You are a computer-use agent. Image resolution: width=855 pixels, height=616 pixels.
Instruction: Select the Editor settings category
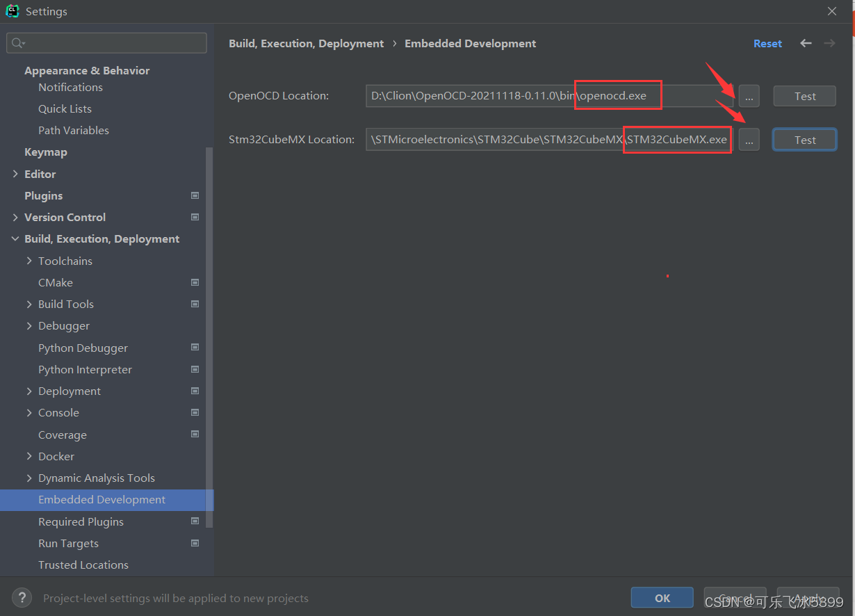(x=40, y=174)
